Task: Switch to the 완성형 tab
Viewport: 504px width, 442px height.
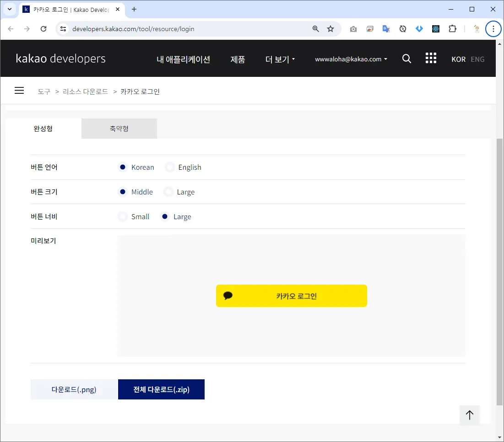Action: [43, 129]
